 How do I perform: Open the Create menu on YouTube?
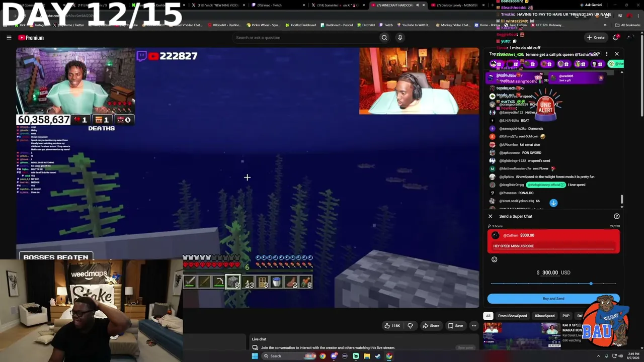[596, 38]
